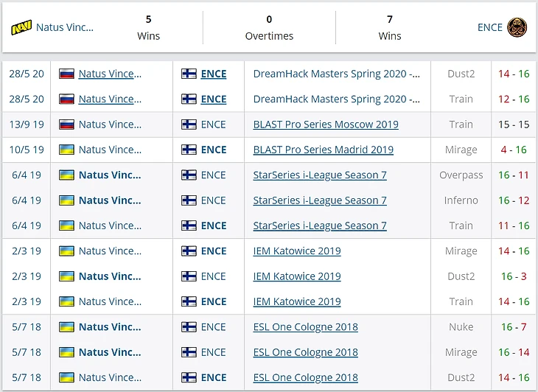The image size is (538, 392).
Task: Click the yellow NAVI team logo
Action: coord(21,27)
